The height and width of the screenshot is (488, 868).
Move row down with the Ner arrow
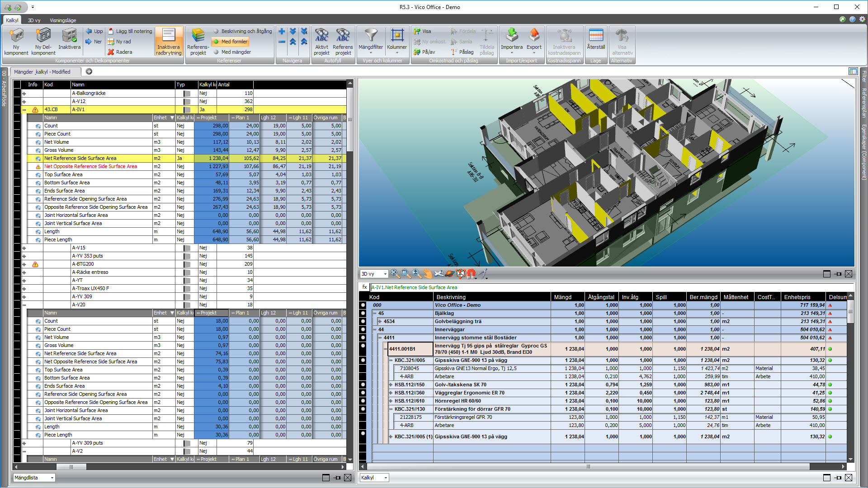[94, 42]
